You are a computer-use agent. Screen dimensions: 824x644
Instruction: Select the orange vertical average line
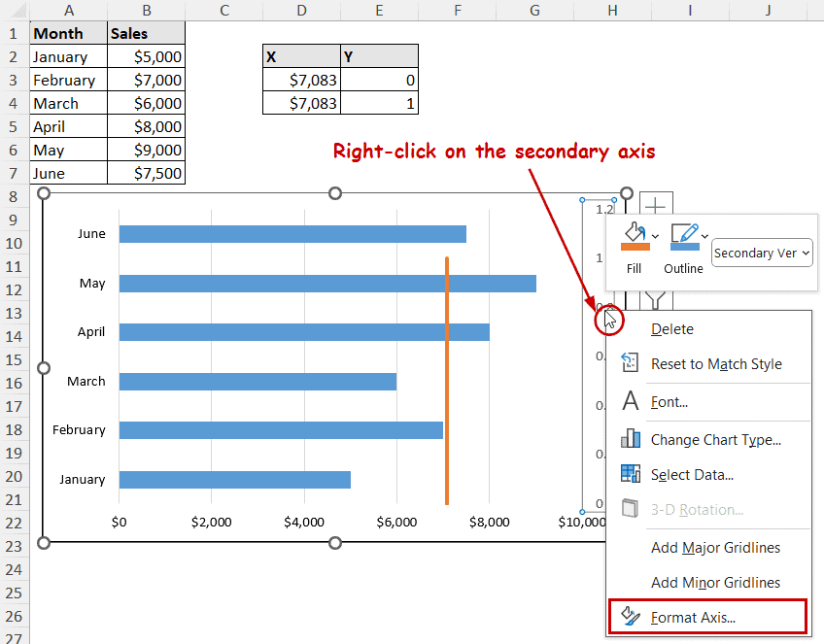(447, 381)
